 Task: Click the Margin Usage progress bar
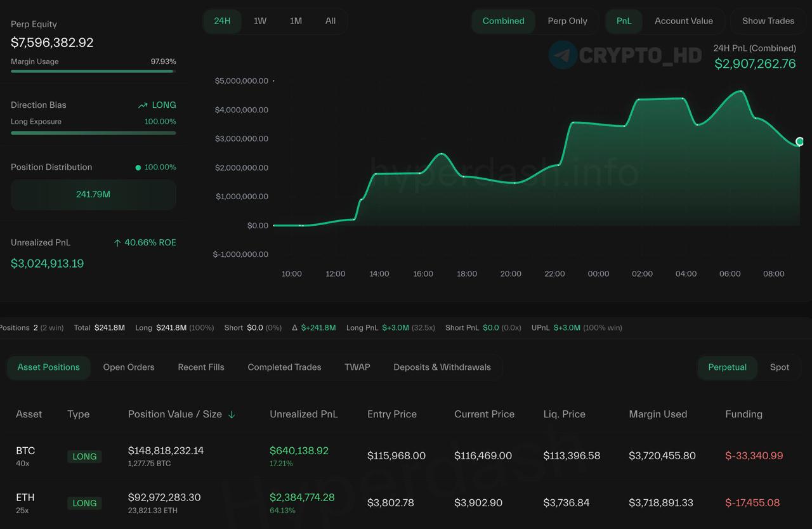pos(93,71)
